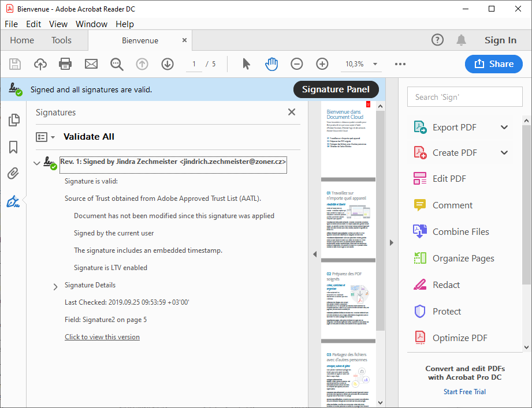This screenshot has height=408, width=532.
Task: Click document vertical scrollbar down arrow
Action: pyautogui.click(x=380, y=403)
